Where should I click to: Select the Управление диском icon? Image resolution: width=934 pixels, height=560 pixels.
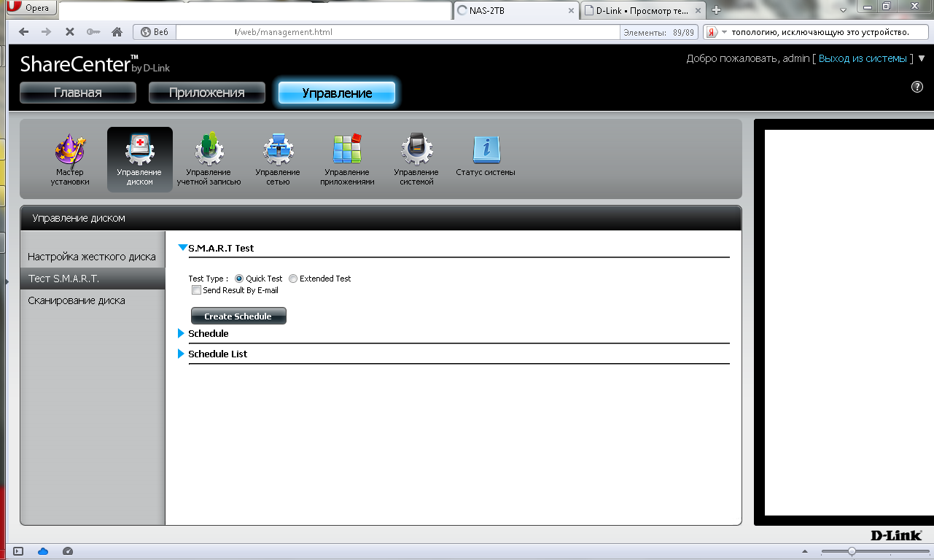point(139,160)
